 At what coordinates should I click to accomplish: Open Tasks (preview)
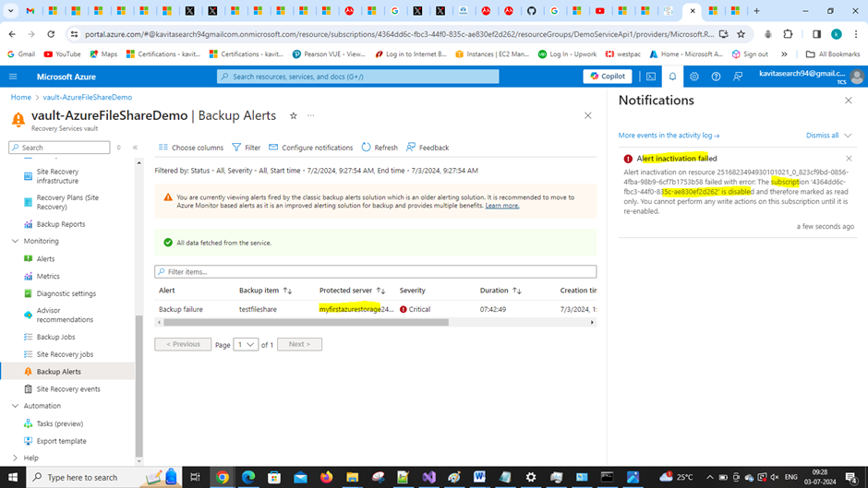pyautogui.click(x=59, y=423)
